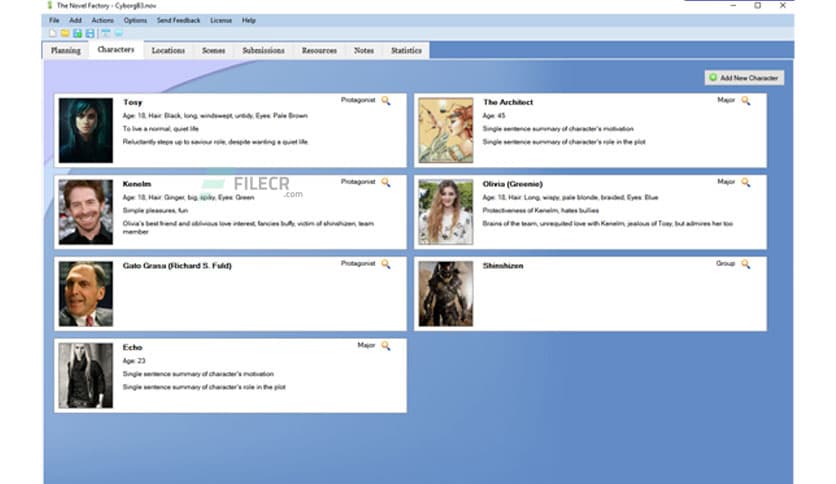Switch to the Locations tab

(x=168, y=51)
